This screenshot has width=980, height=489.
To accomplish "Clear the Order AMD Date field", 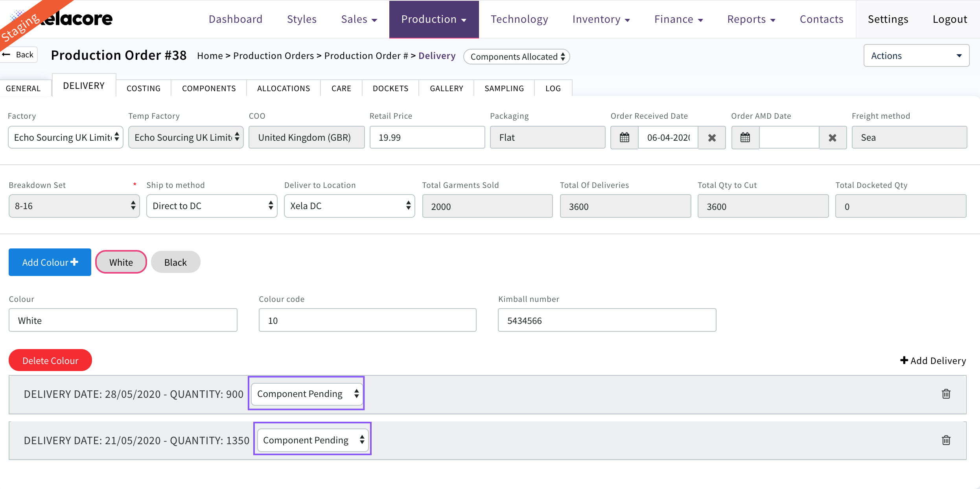I will click(x=833, y=138).
